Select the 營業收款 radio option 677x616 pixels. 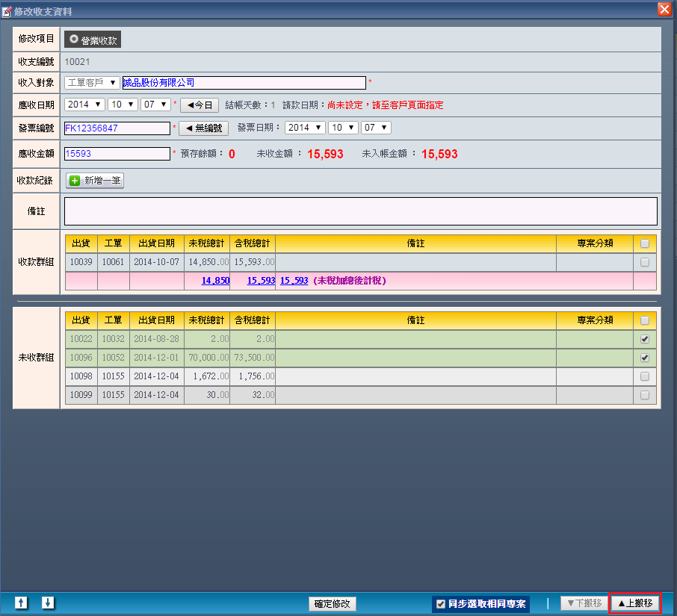75,40
